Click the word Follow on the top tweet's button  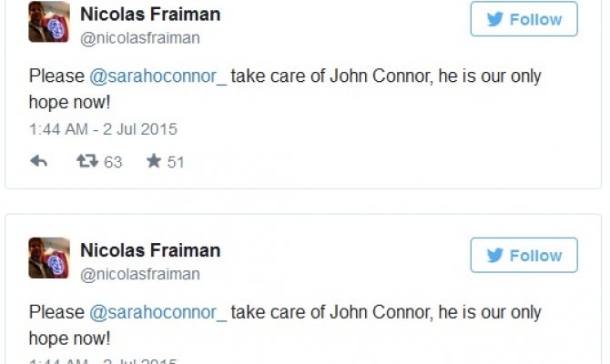[535, 19]
